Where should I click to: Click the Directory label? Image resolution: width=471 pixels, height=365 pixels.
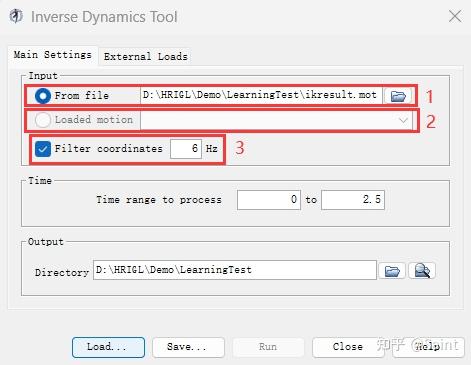(x=62, y=273)
